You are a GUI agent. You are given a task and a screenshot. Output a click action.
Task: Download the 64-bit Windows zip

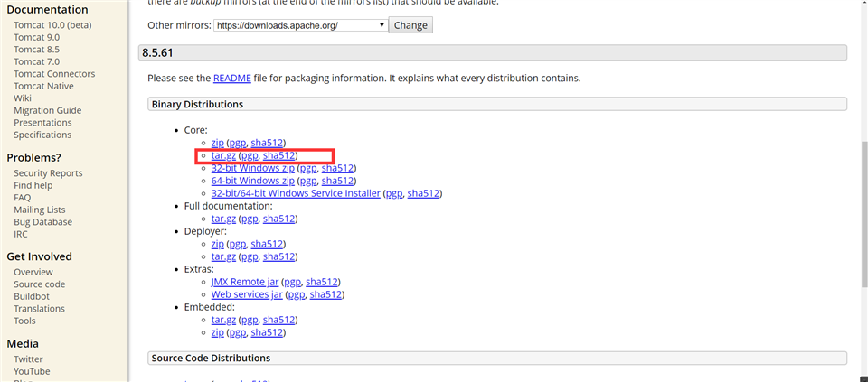(x=253, y=181)
